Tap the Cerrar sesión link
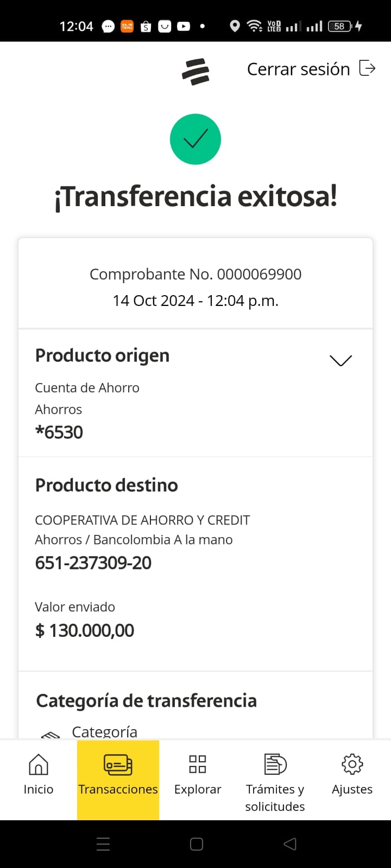This screenshot has height=868, width=391. coord(298,69)
